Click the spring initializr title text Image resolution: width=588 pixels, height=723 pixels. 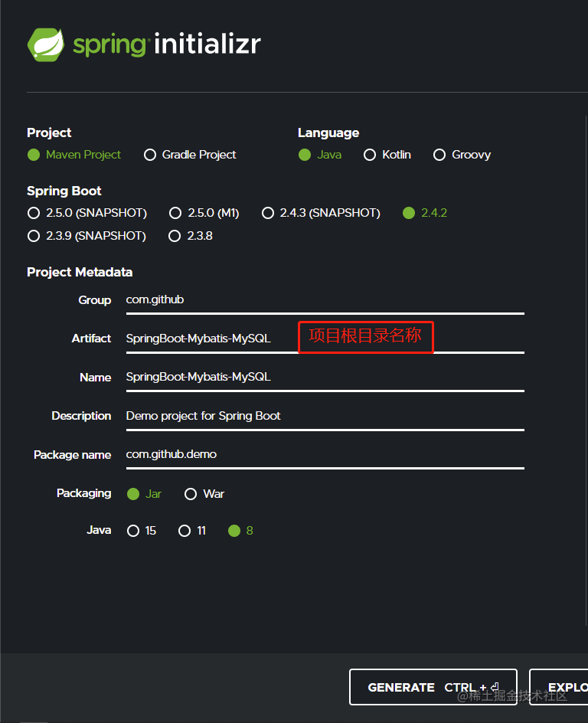click(167, 44)
